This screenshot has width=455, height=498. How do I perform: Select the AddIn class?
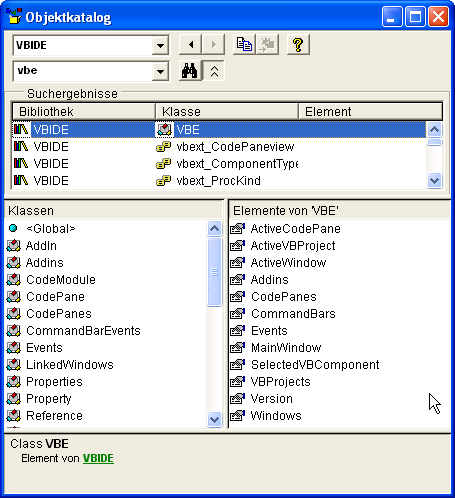[41, 246]
